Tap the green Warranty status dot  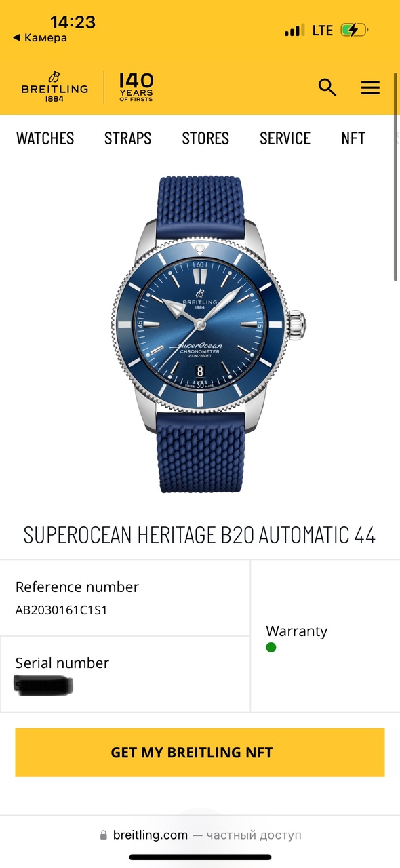pos(271,647)
